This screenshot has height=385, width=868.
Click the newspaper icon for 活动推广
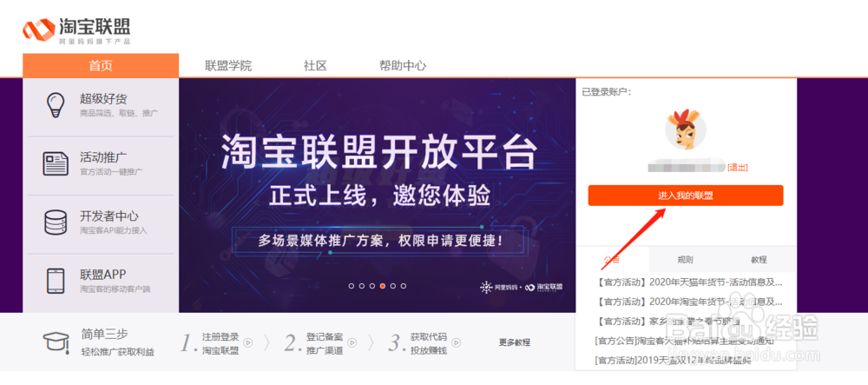tap(56, 163)
